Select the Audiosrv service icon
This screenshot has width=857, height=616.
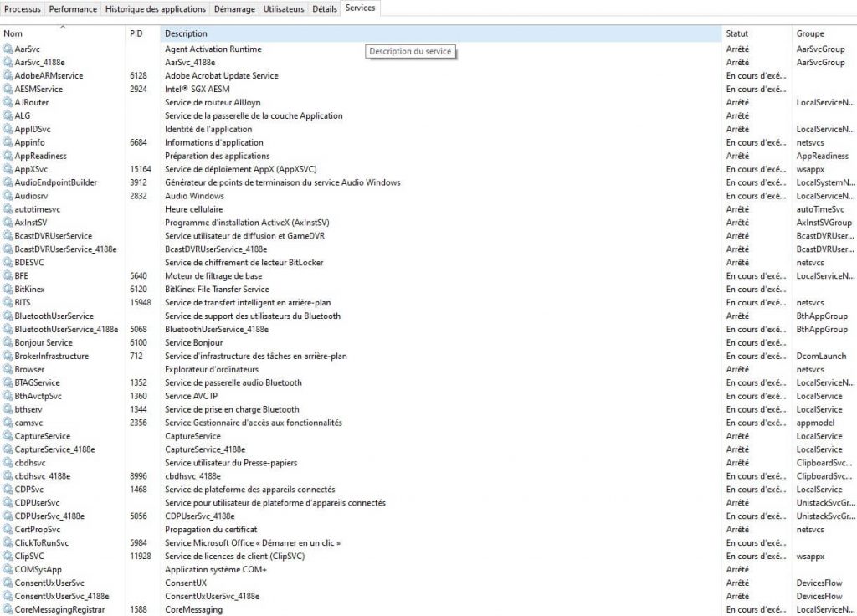[8, 196]
